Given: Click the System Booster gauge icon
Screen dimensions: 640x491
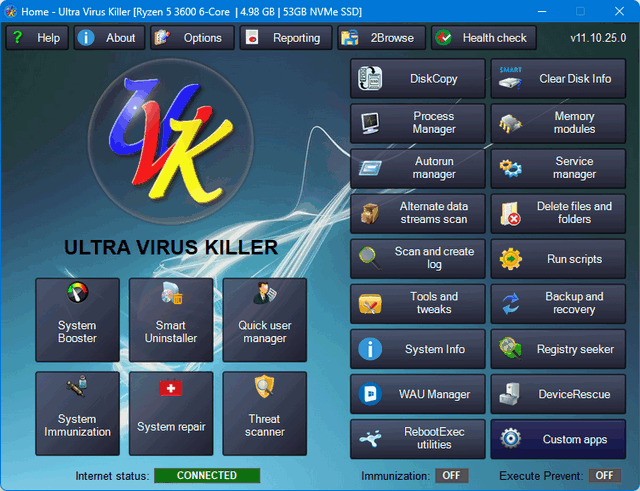Looking at the screenshot, I should pyautogui.click(x=78, y=292).
